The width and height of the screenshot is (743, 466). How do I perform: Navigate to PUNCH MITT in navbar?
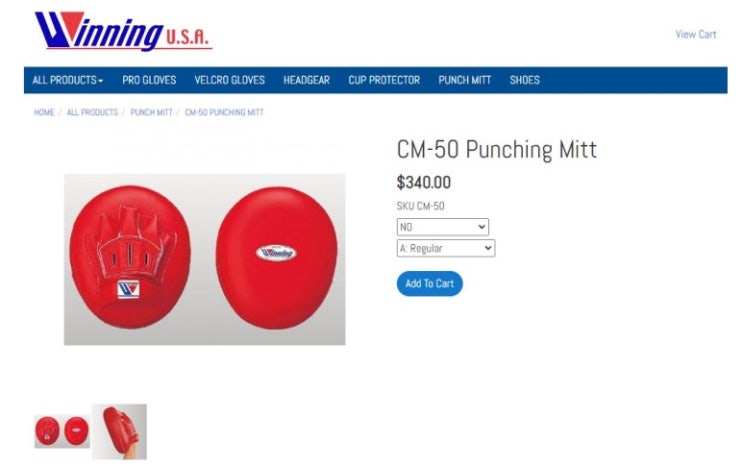(464, 80)
